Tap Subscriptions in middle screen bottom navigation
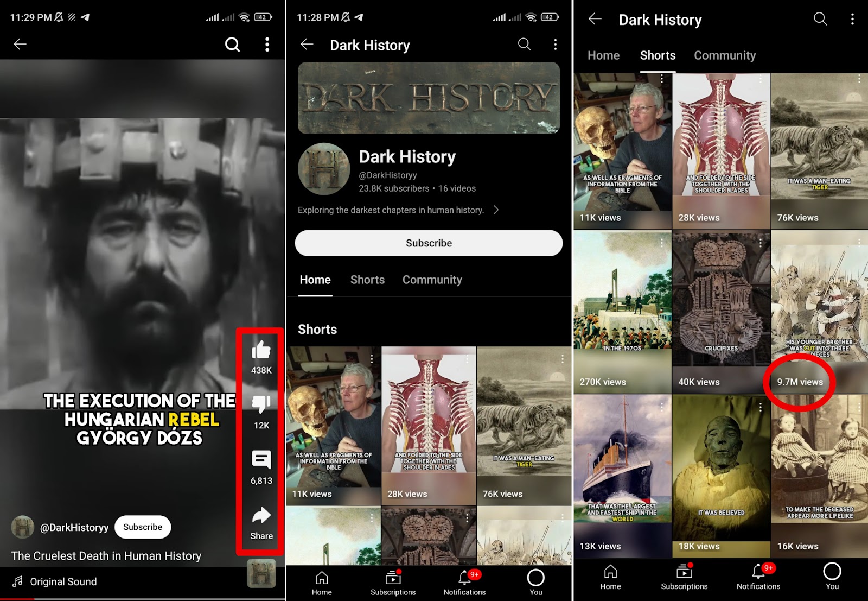Viewport: 868px width, 601px height. coord(393,583)
